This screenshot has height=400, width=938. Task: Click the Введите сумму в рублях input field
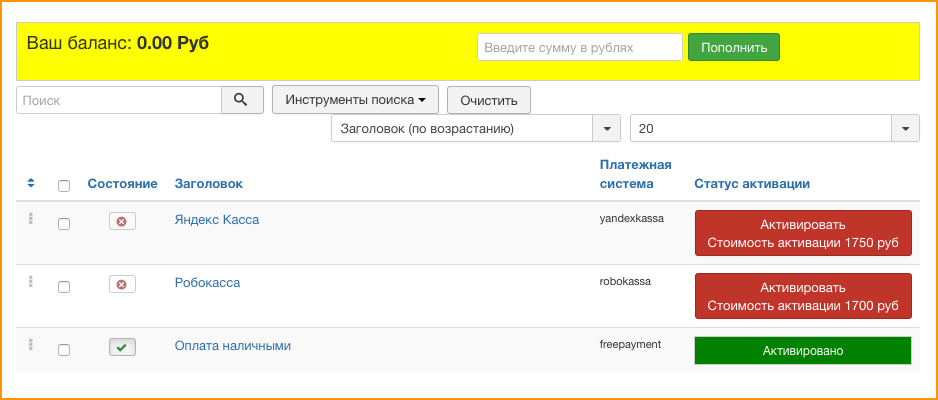[x=579, y=47]
